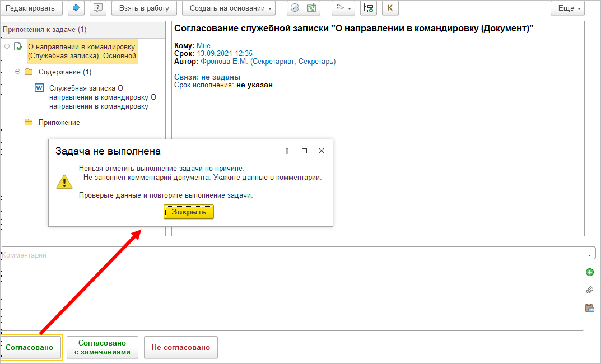
Task: Click the paperclip attach icon
Action: 589,290
